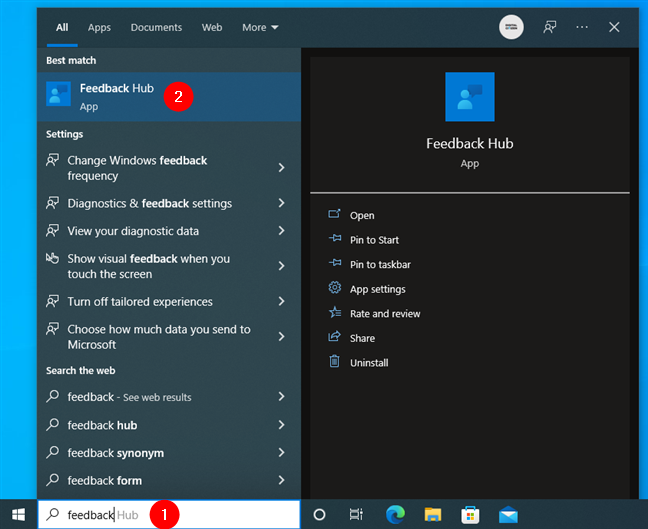This screenshot has height=529, width=648.
Task: Open View your diagnostic data
Action: click(x=169, y=231)
